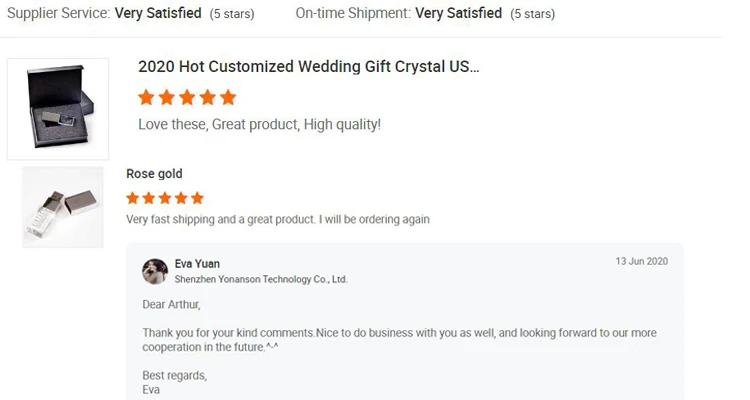Screen dimensions: 750x400
Task: Open the black gift box product thumbnail
Action: (58, 108)
